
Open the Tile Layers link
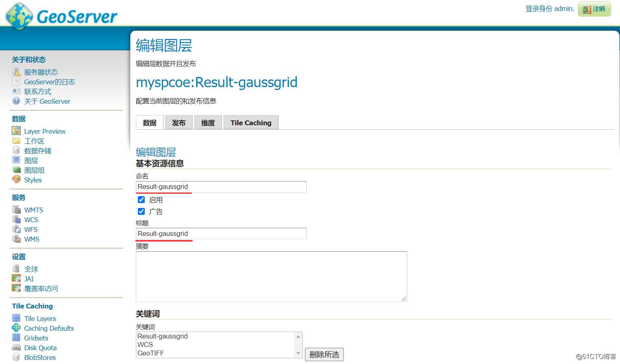click(x=40, y=319)
